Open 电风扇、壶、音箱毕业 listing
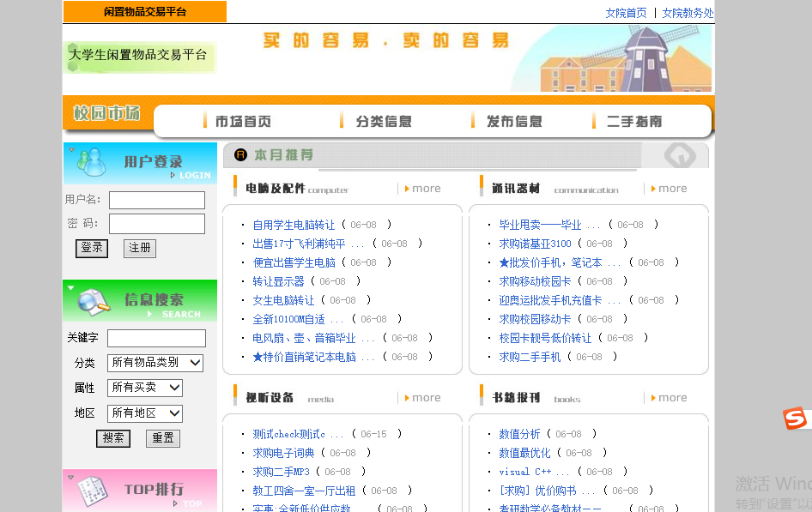 (314, 338)
